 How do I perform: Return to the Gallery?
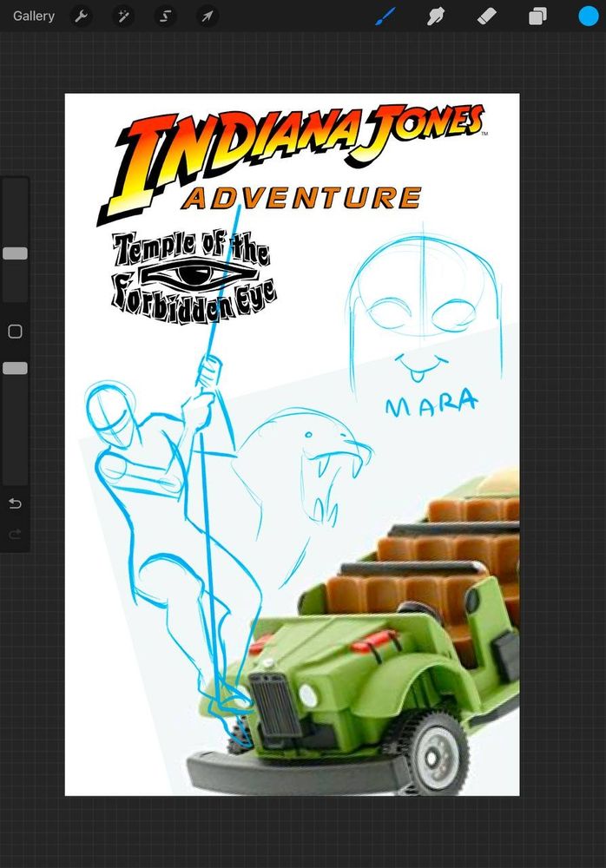34,16
